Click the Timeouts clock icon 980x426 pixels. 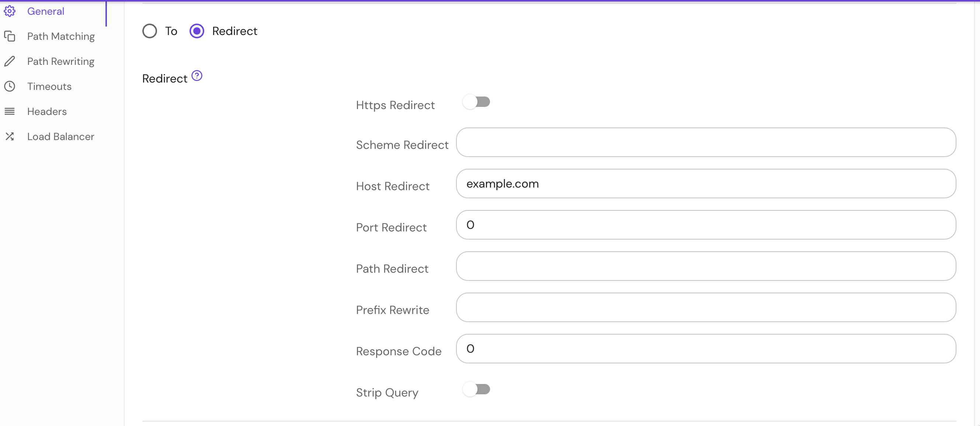[x=10, y=86]
